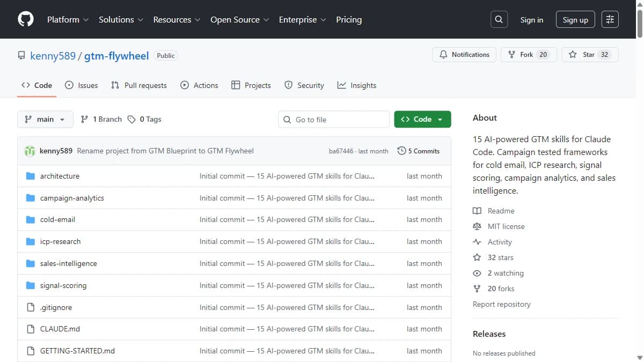Click the Public badge label
The image size is (644, 362).
point(166,56)
